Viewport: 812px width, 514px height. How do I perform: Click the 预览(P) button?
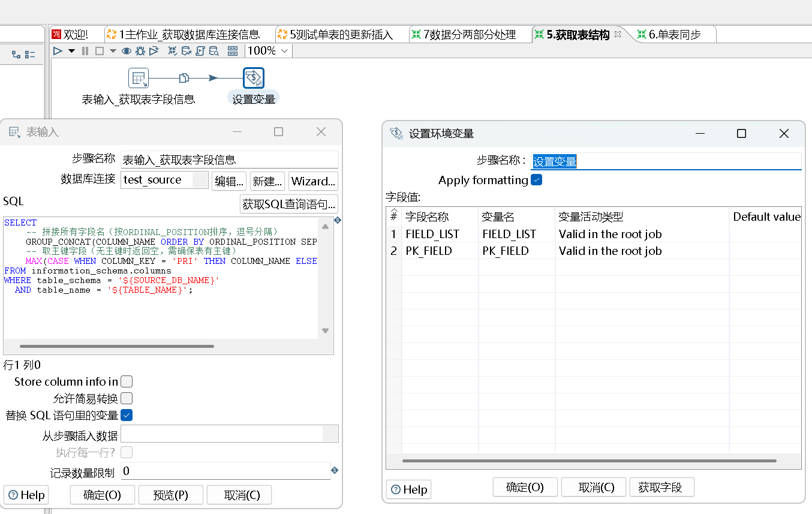171,495
